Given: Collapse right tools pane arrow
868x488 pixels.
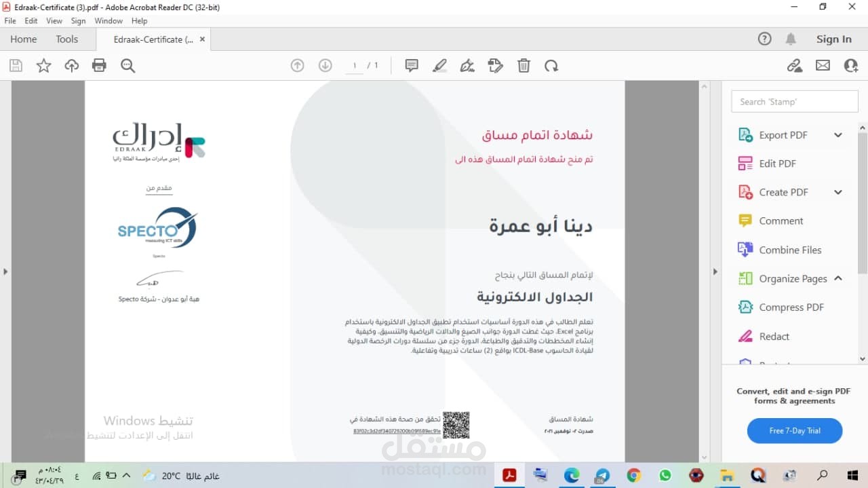Looking at the screenshot, I should [715, 271].
